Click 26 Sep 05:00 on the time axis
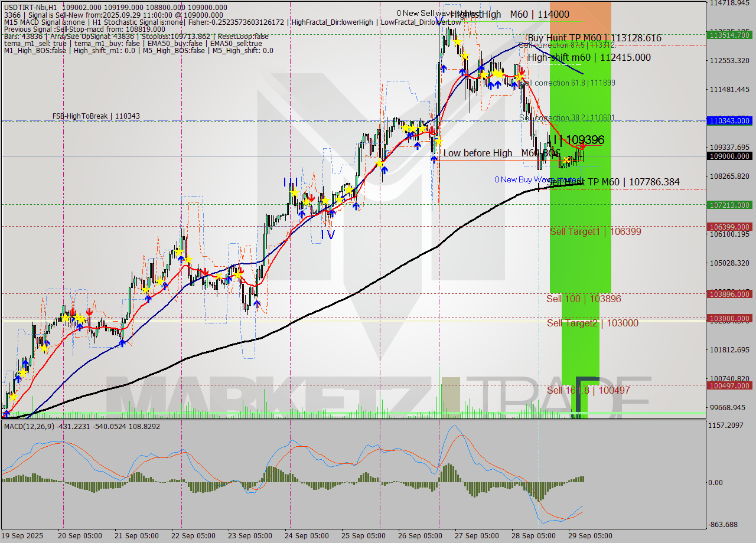756x543 pixels. coord(420,535)
